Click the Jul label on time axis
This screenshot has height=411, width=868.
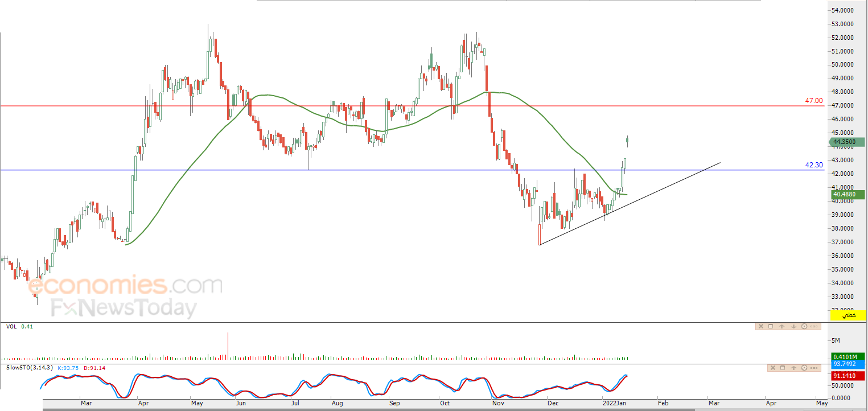[x=295, y=402]
